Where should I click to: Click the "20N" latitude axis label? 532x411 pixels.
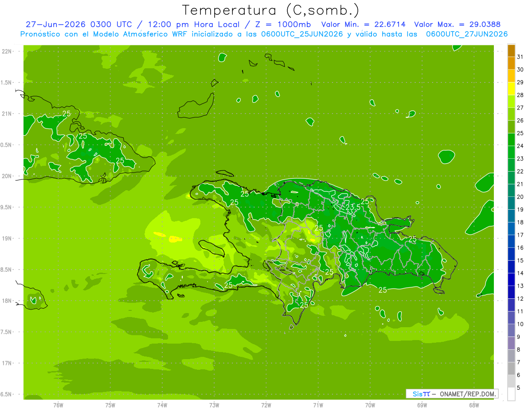coord(8,176)
